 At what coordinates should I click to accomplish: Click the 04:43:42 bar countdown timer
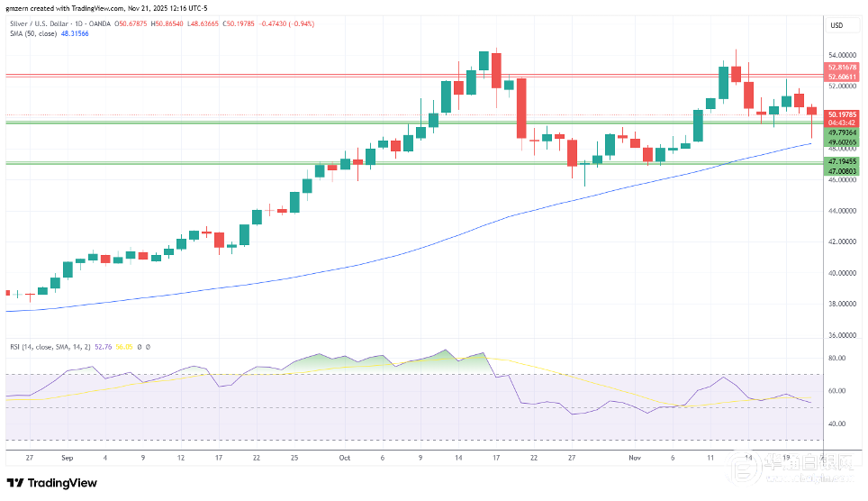tap(842, 123)
